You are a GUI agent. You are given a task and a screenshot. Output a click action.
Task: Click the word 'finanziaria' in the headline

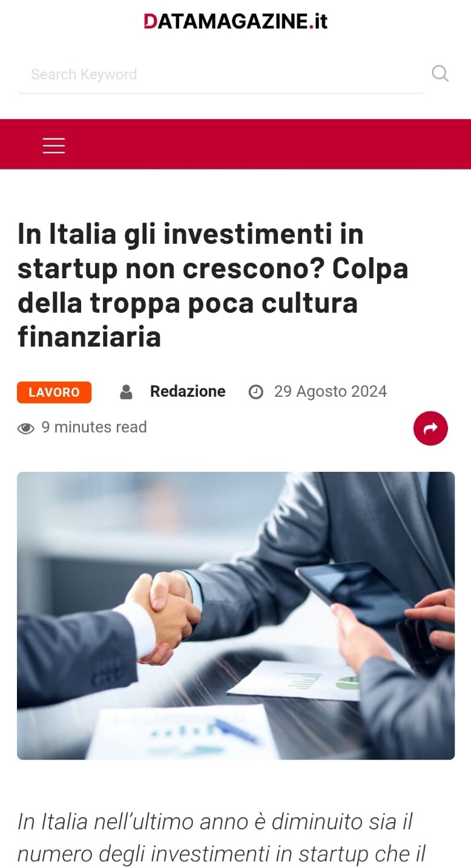(x=90, y=336)
